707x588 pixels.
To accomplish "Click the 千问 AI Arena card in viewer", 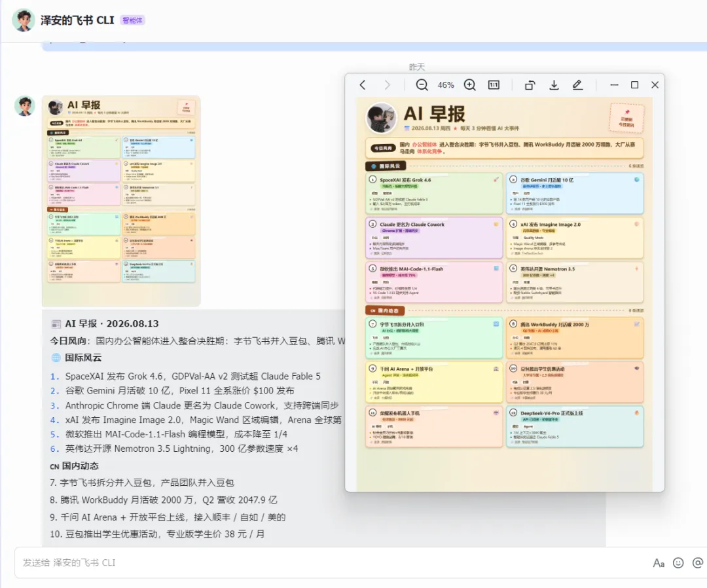I will 434,382.
